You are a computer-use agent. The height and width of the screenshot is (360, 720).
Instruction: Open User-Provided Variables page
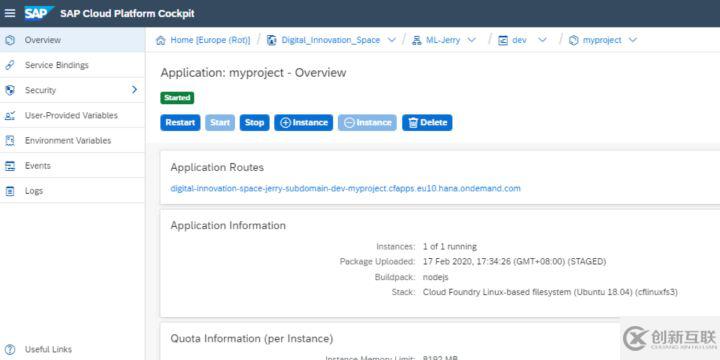[73, 115]
